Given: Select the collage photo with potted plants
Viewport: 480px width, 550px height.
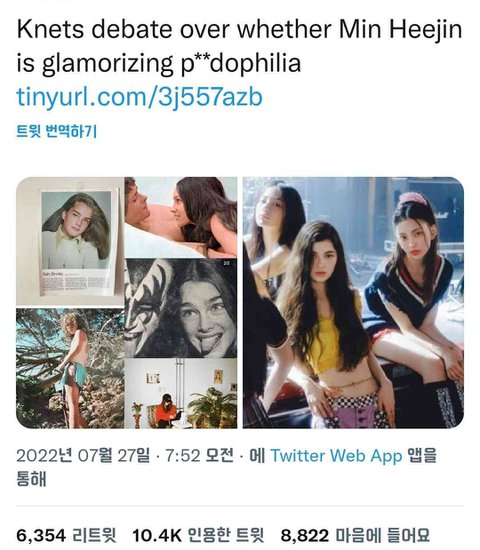Looking at the screenshot, I should coord(181,393).
